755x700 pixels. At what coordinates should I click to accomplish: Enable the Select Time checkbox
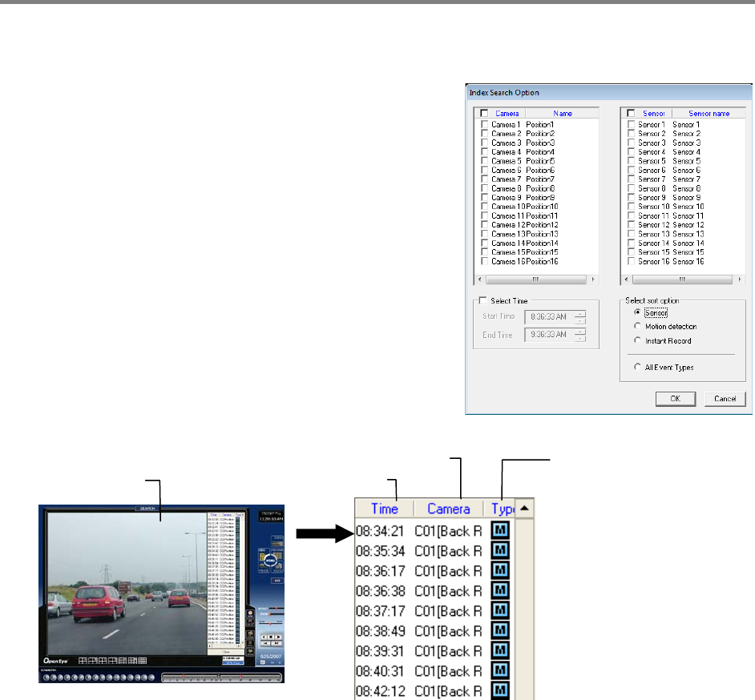tap(482, 301)
